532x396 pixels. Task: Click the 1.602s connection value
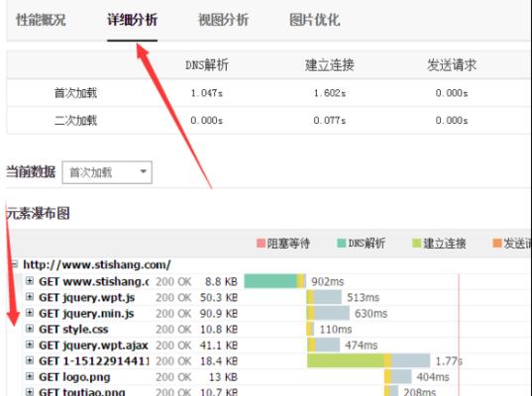click(x=330, y=93)
